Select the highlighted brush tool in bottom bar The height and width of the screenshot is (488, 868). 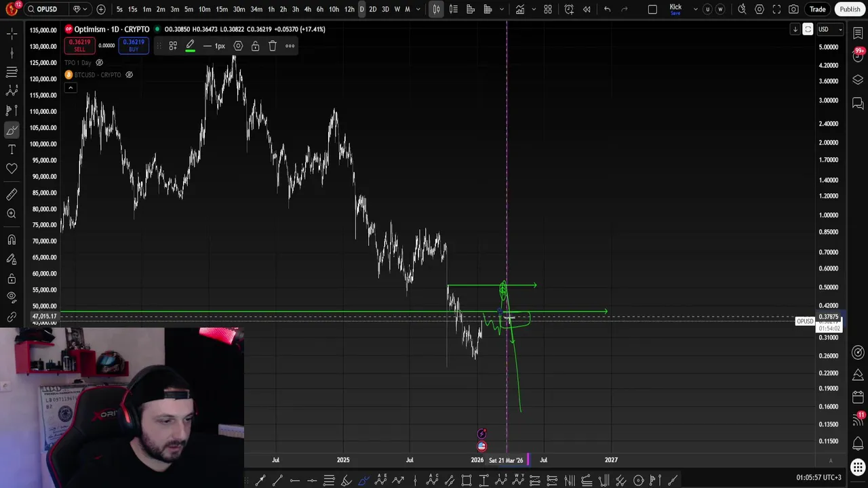(x=363, y=481)
